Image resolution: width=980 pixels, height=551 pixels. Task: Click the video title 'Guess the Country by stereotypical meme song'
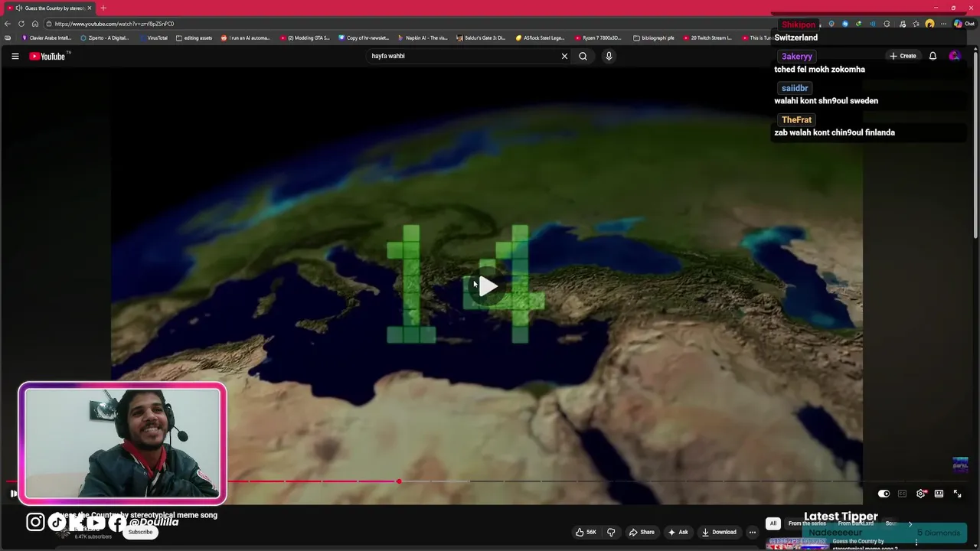coord(137,515)
